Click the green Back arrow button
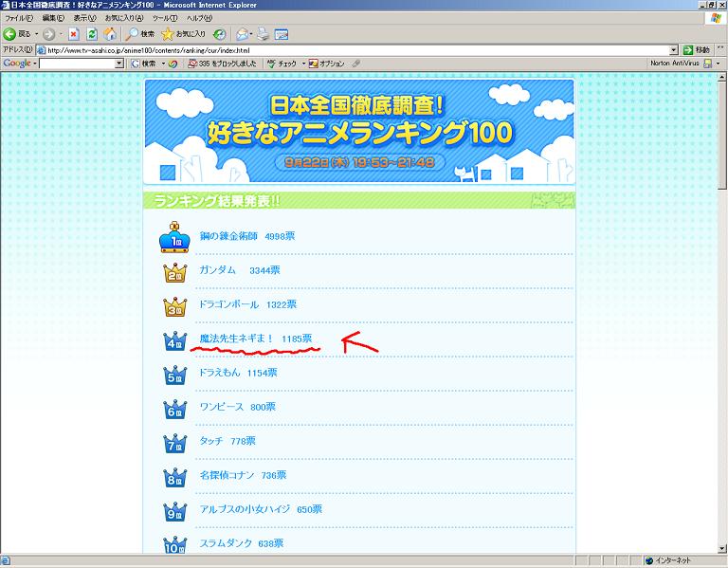The image size is (728, 568). pos(9,34)
